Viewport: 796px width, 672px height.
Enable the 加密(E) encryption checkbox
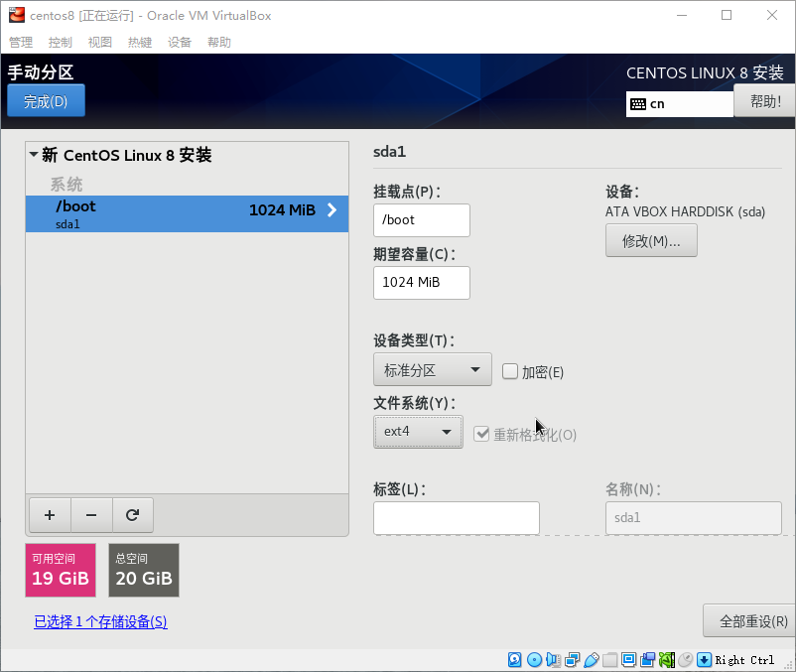click(x=510, y=371)
